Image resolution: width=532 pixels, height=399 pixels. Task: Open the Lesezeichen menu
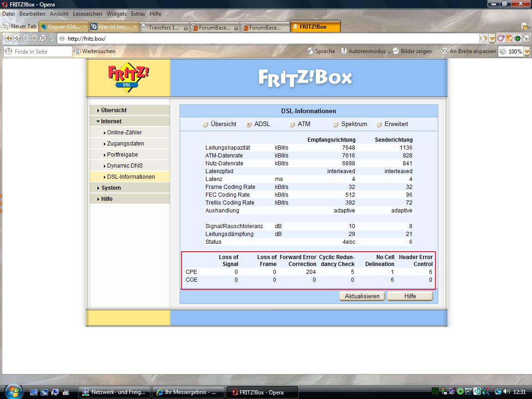pos(87,14)
